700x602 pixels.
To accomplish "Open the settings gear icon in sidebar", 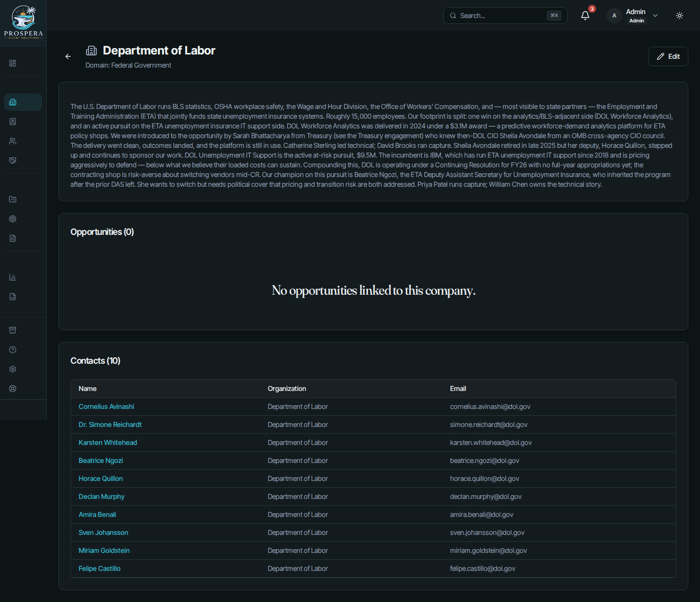I will [x=13, y=369].
